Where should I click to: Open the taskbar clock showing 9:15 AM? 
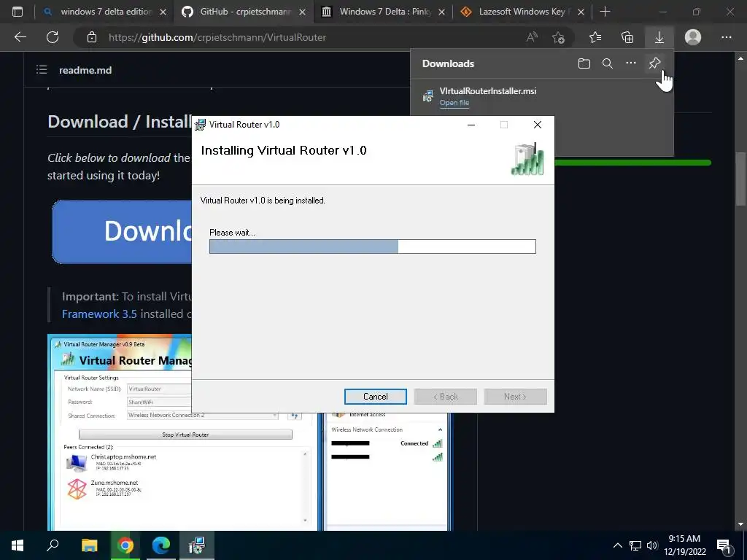[684, 545]
